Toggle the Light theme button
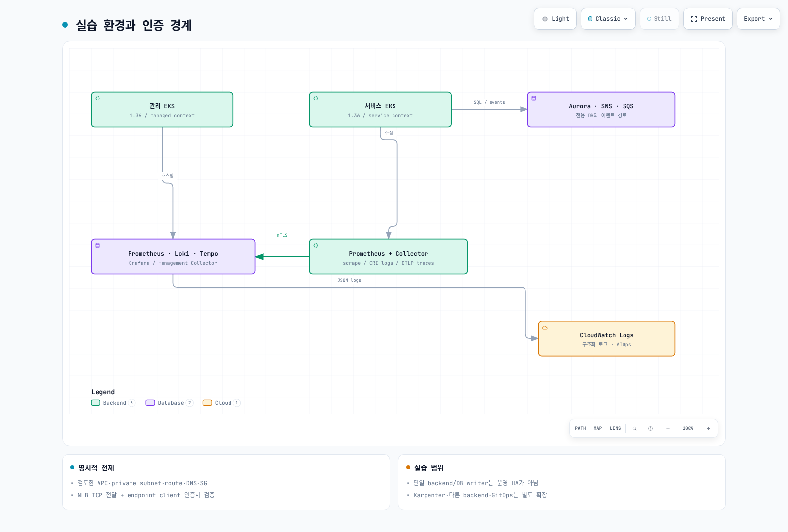This screenshot has height=532, width=788. (x=555, y=19)
